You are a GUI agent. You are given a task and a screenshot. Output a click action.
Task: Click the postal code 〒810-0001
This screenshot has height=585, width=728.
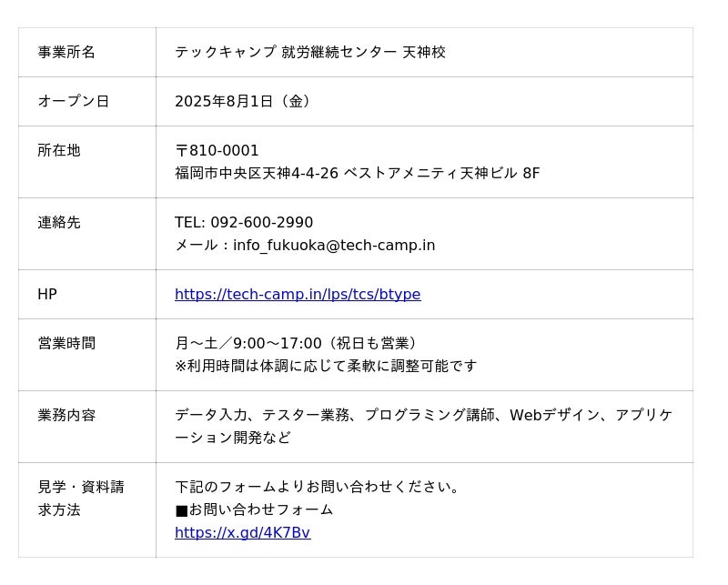(x=217, y=150)
